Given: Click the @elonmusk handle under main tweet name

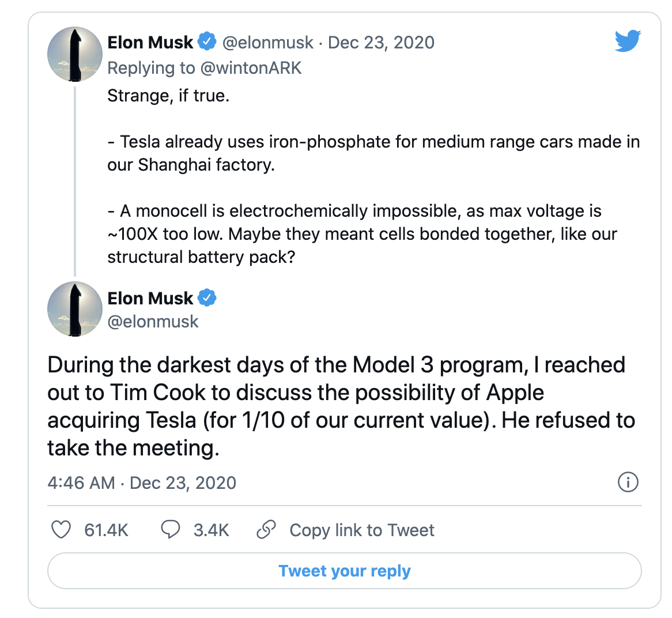Looking at the screenshot, I should [153, 322].
